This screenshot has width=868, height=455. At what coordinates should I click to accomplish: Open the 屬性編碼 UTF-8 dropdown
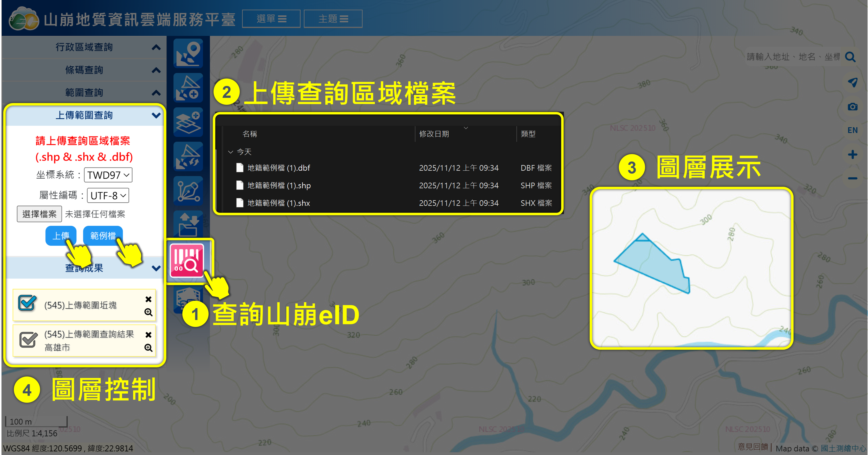click(108, 196)
